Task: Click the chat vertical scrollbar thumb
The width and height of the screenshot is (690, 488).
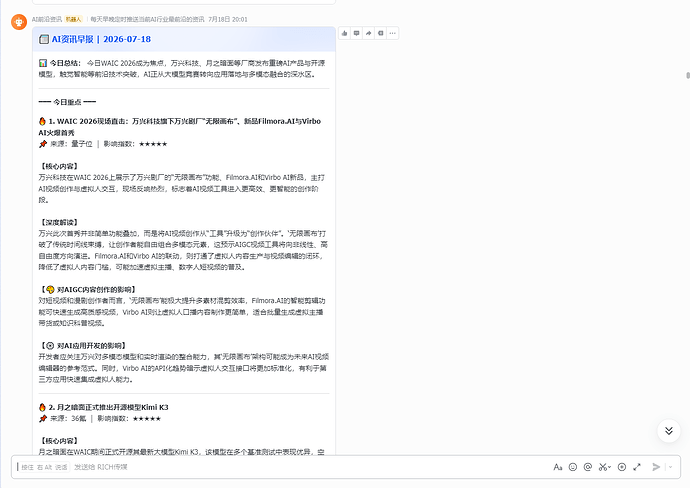Action: tap(688, 75)
